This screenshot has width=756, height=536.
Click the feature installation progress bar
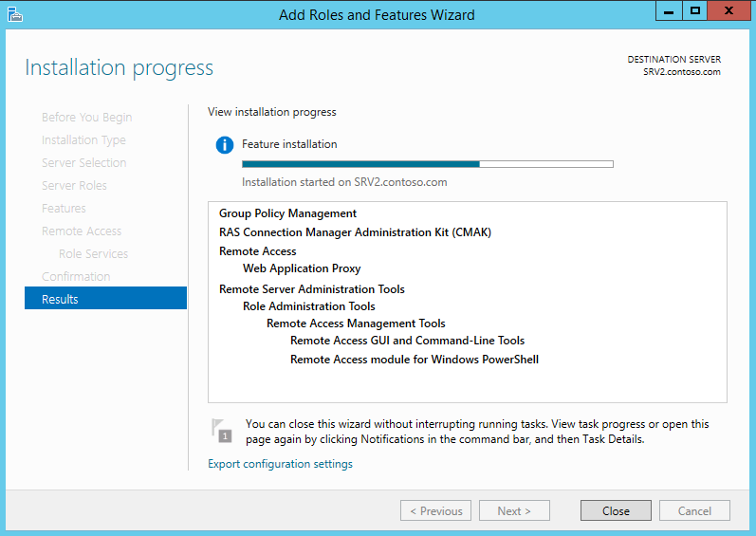[x=428, y=164]
